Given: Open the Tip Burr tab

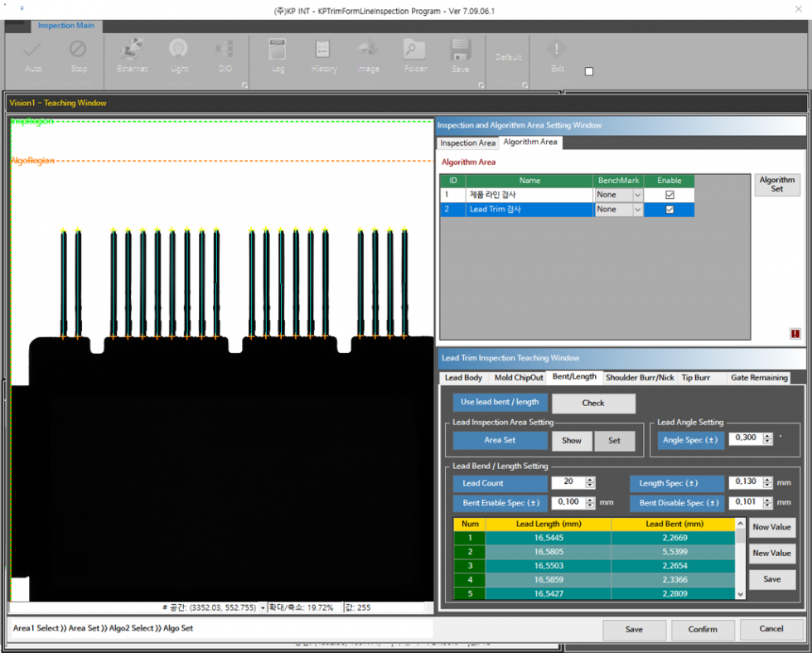Looking at the screenshot, I should click(695, 378).
